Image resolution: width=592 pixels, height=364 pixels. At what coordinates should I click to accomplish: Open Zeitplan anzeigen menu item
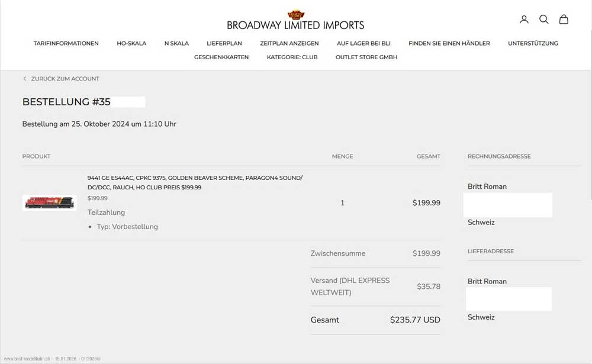tap(289, 43)
